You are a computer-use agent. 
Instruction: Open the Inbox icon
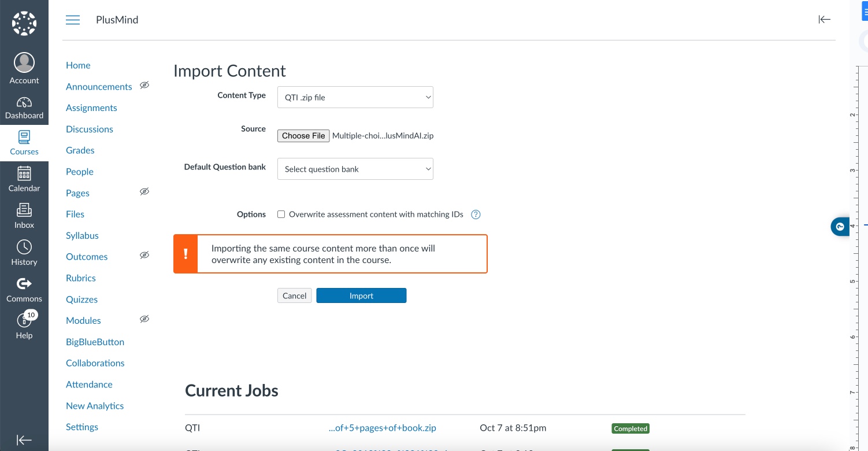(24, 210)
